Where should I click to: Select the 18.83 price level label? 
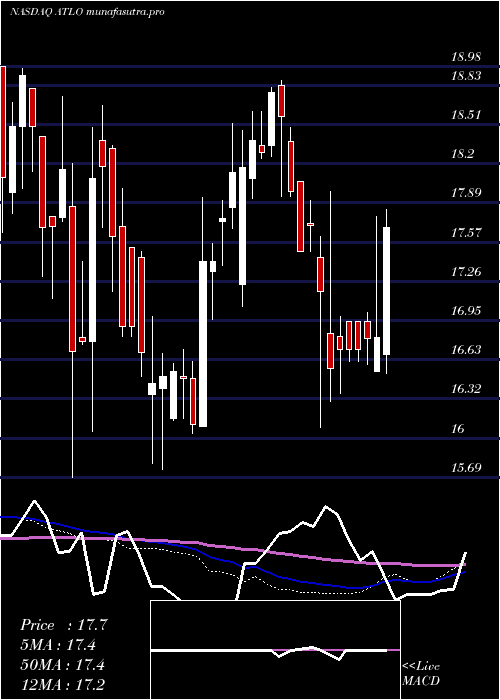pyautogui.click(x=466, y=76)
